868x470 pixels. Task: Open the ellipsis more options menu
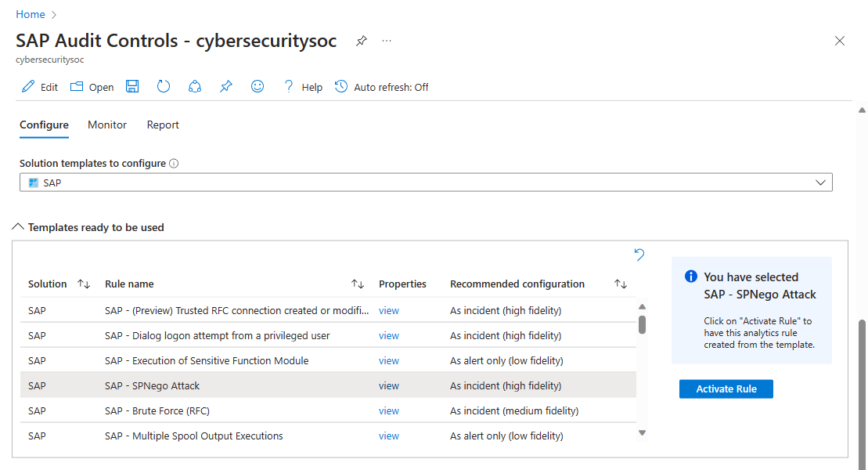(386, 41)
